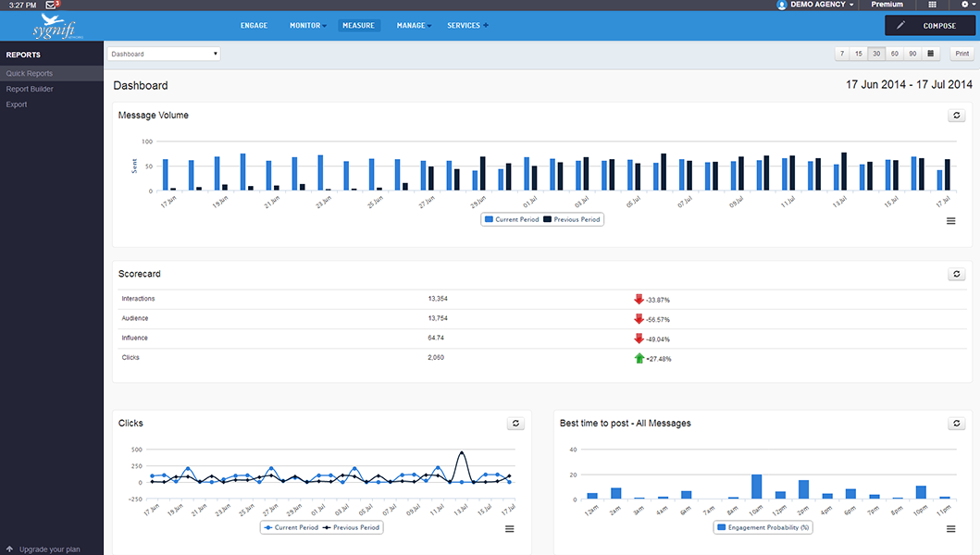Viewport: 980px width, 555px height.
Task: Go to the Engage tab
Action: pos(254,26)
